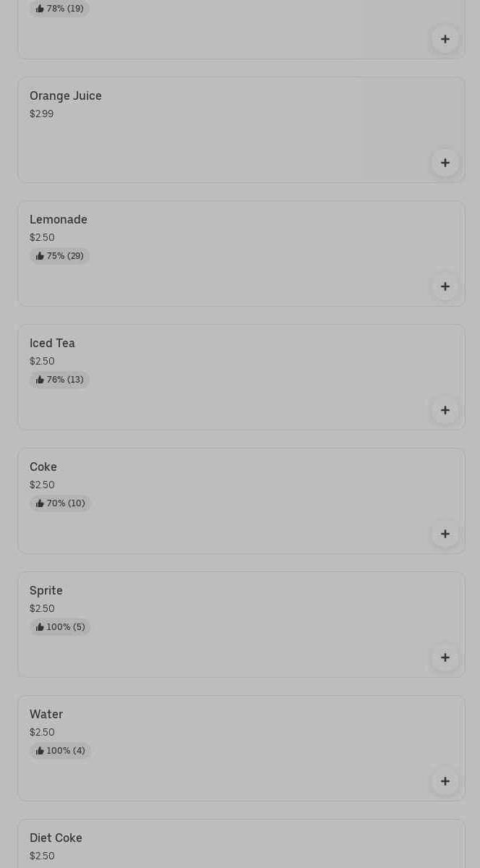Viewport: 480px width, 868px height.
Task: Open the Lemonade item title
Action: [x=59, y=220]
